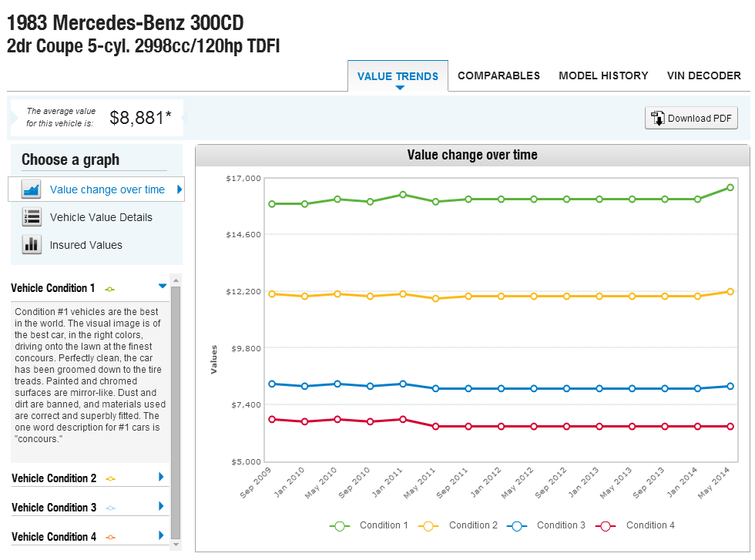Click the scroll up arrow of condition list
This screenshot has height=560, width=755.
176,280
